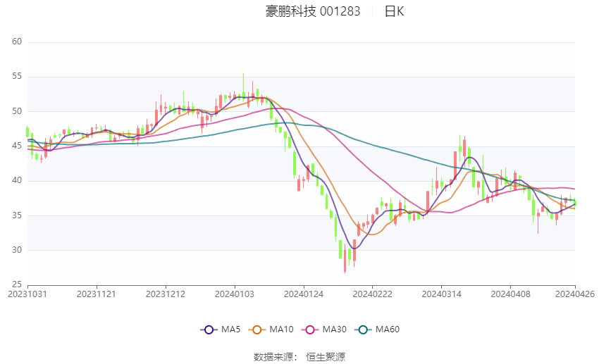Viewport: 599px width, 364px height.
Task: Select the 20240222 date tick label
Action: point(373,294)
